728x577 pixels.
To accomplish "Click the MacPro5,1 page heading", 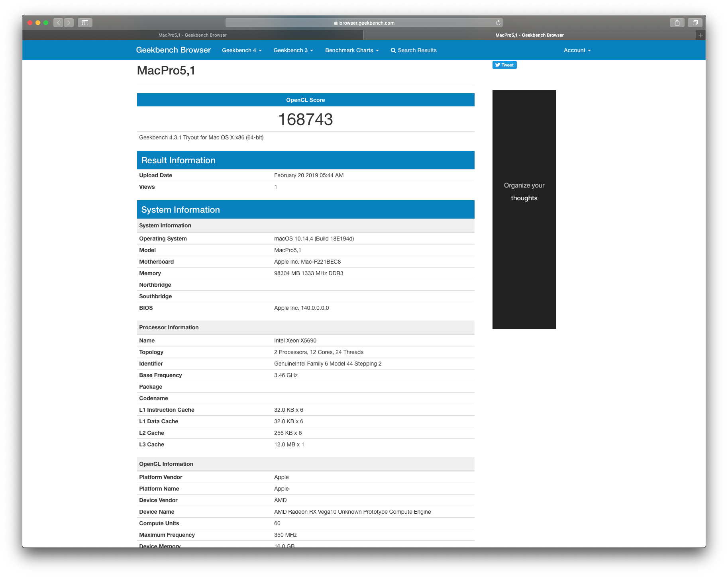I will tap(166, 70).
